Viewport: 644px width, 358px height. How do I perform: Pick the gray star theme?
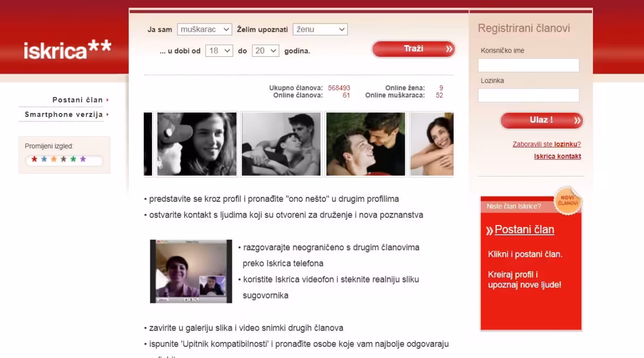click(x=63, y=159)
